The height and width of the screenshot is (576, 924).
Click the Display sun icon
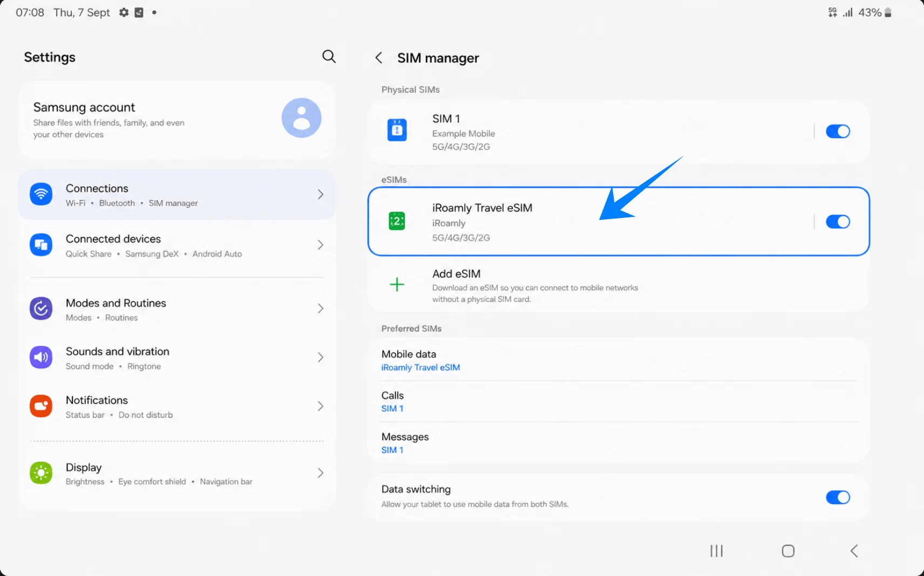coord(41,473)
